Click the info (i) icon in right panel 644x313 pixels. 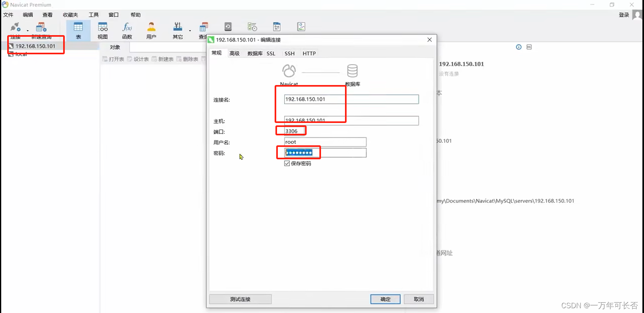[x=518, y=47]
